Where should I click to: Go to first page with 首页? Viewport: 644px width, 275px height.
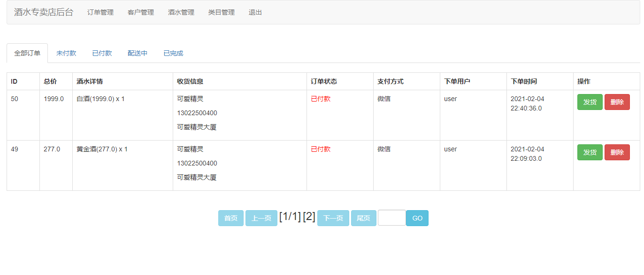coord(231,218)
